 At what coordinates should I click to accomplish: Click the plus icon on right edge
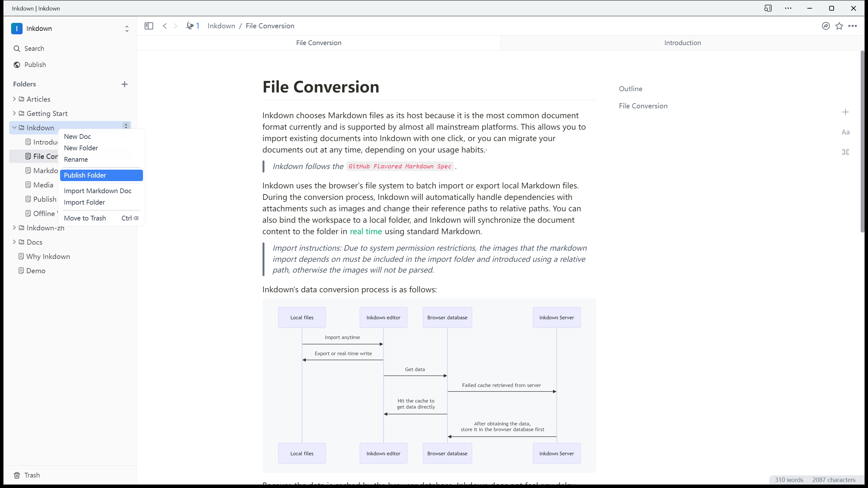click(x=845, y=112)
